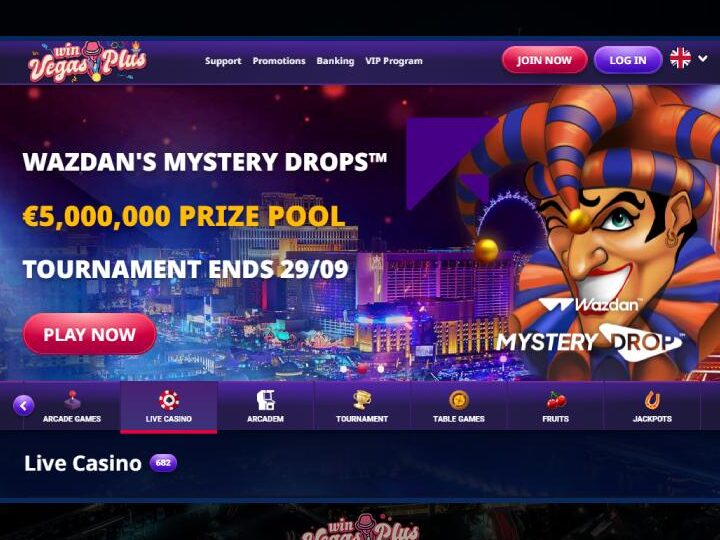720x540 pixels.
Task: Open the Support menu item
Action: coord(223,61)
